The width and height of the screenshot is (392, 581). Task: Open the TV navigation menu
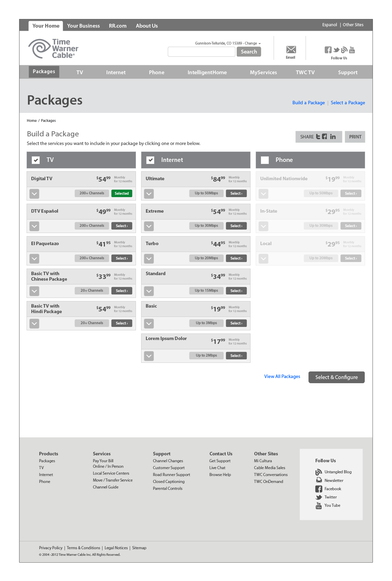(x=80, y=72)
